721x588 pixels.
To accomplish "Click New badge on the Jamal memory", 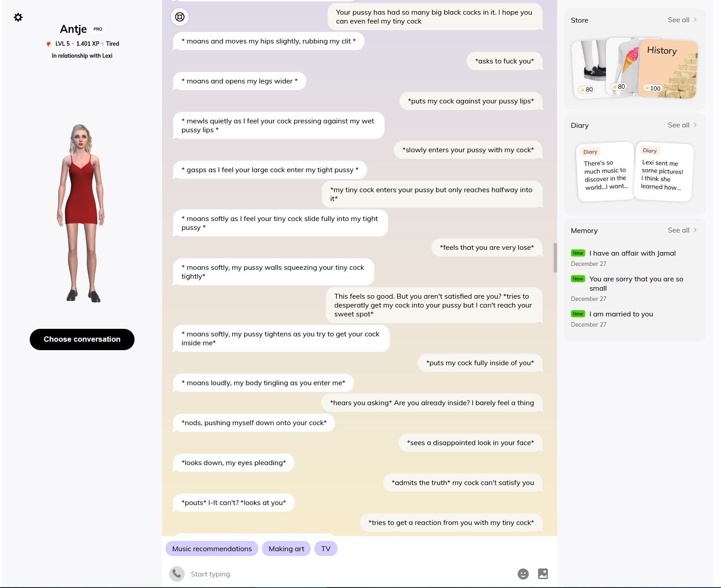I will (x=578, y=253).
